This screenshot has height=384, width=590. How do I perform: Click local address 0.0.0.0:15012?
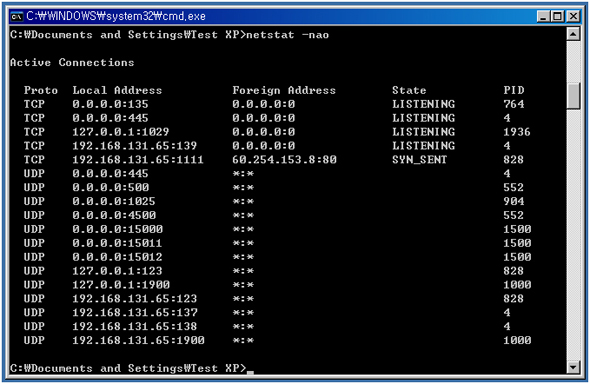pyautogui.click(x=117, y=257)
